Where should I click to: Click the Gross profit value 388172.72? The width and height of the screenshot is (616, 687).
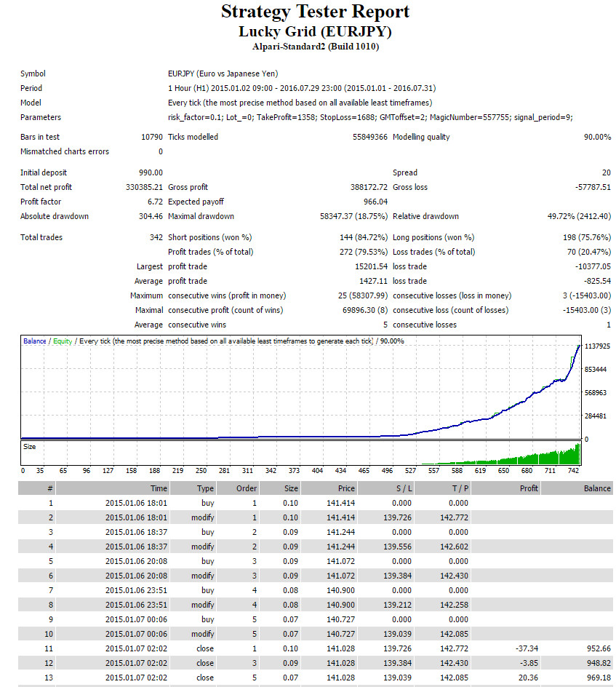tap(369, 187)
